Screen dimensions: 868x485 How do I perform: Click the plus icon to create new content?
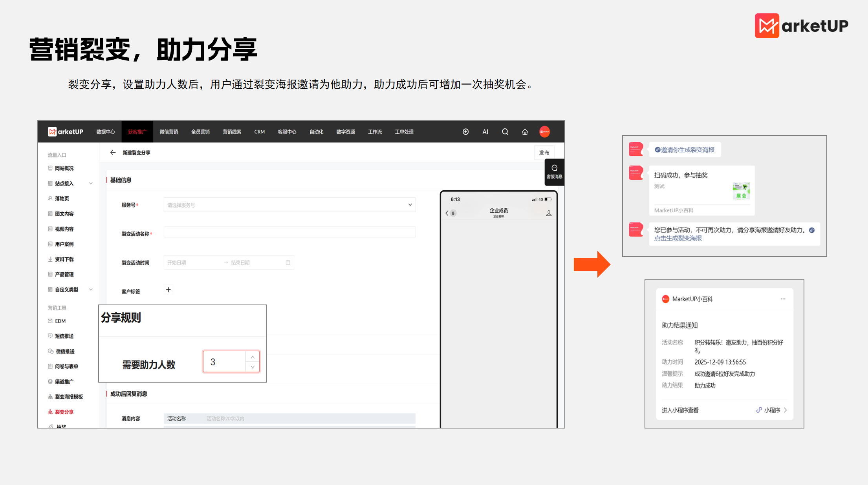coord(465,132)
